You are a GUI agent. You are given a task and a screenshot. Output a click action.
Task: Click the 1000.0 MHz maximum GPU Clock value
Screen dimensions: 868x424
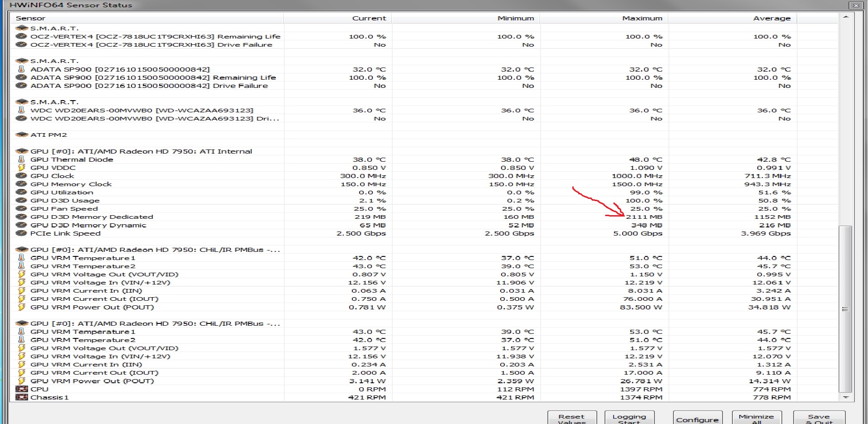pos(637,176)
